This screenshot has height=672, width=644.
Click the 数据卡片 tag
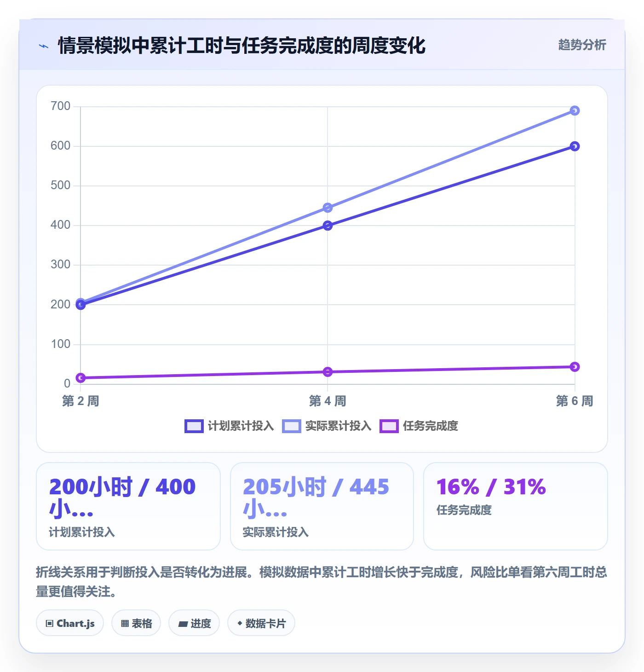tap(261, 623)
